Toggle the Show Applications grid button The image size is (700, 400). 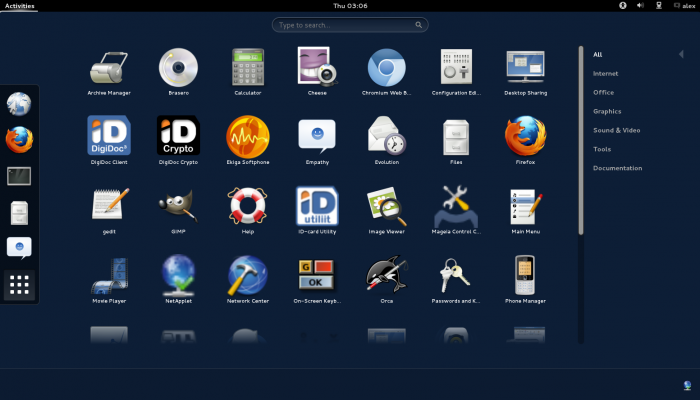19,285
